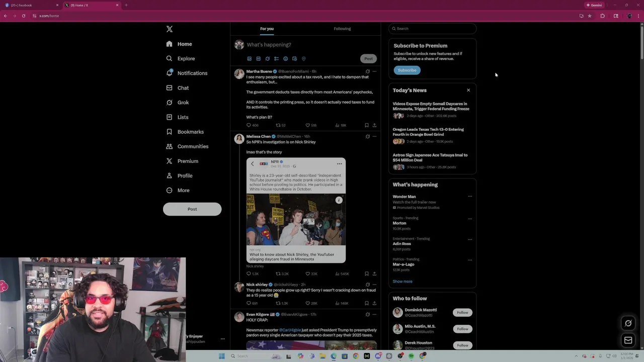This screenshot has height=362, width=644.
Task: Like Nick Shirley's post
Action: pyautogui.click(x=311, y=303)
